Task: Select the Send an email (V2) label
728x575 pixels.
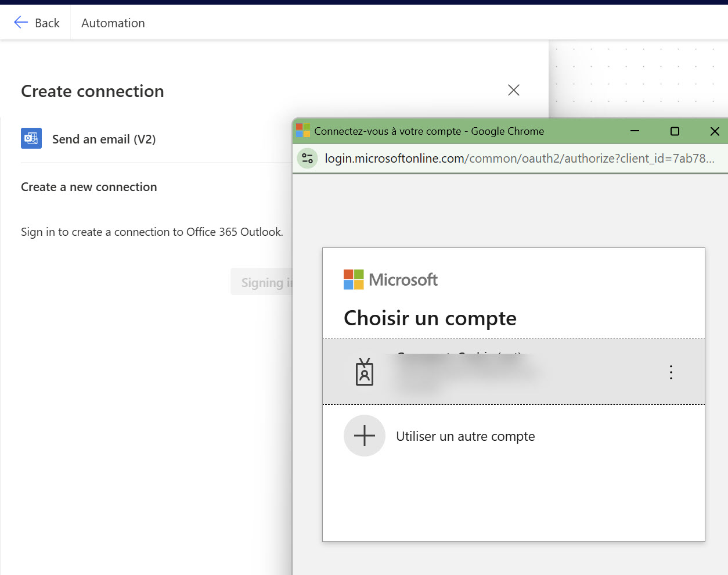Action: coord(104,139)
